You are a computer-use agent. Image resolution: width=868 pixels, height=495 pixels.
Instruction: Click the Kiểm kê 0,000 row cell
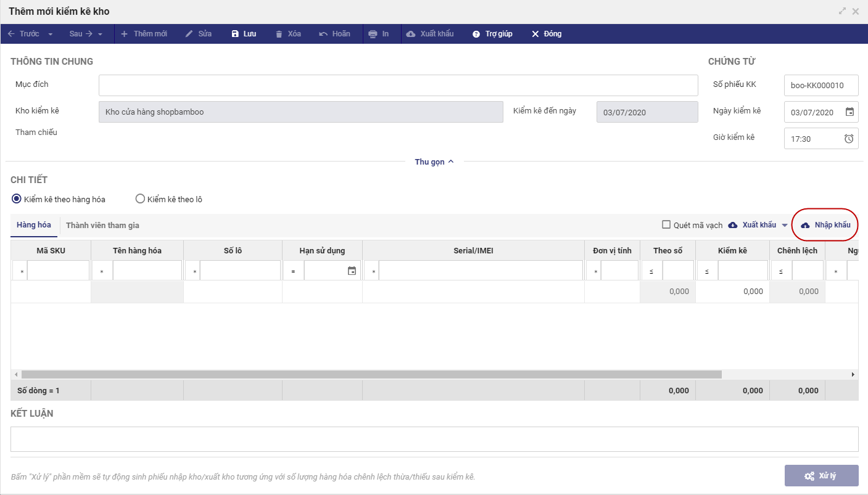click(x=732, y=292)
